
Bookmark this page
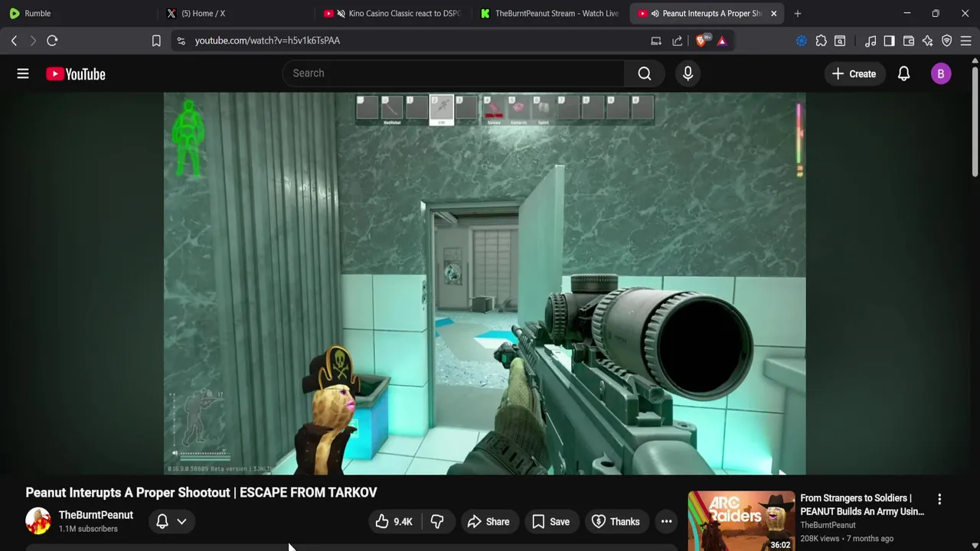pos(156,41)
